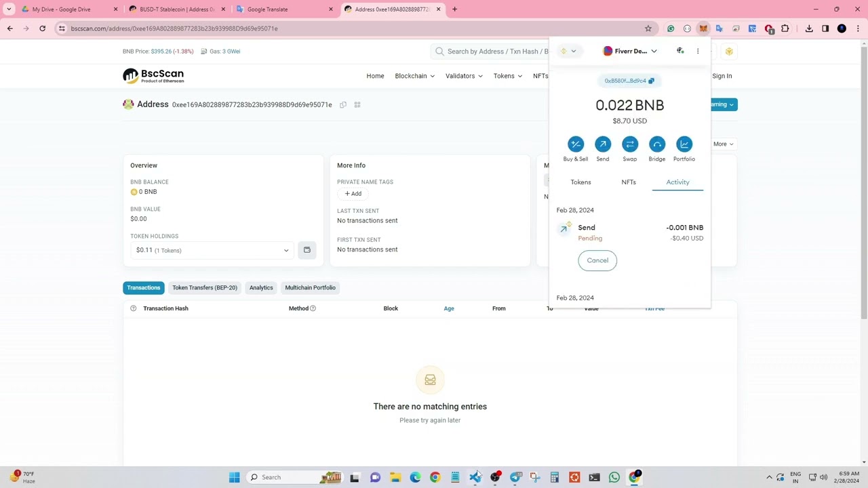
Task: Bookmark this page with star icon
Action: click(x=648, y=28)
